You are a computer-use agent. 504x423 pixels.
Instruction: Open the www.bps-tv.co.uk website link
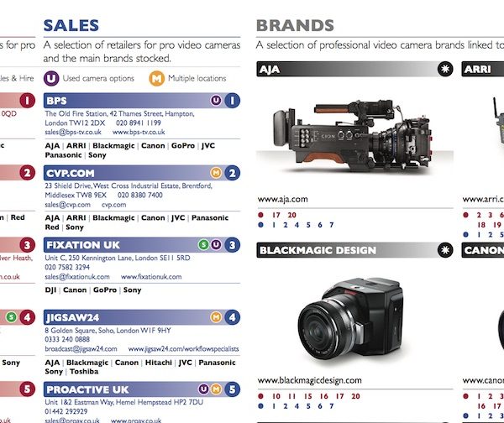(x=139, y=132)
